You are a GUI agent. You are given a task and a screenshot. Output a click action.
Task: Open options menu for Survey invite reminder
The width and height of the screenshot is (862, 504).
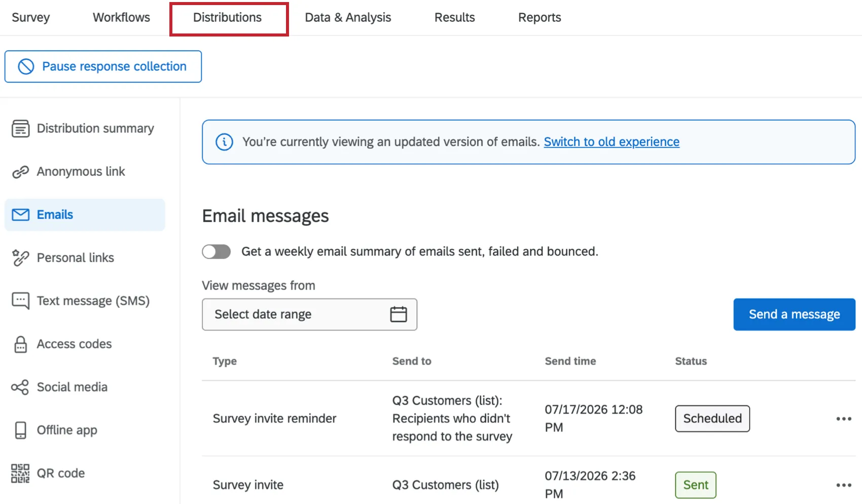click(x=844, y=419)
